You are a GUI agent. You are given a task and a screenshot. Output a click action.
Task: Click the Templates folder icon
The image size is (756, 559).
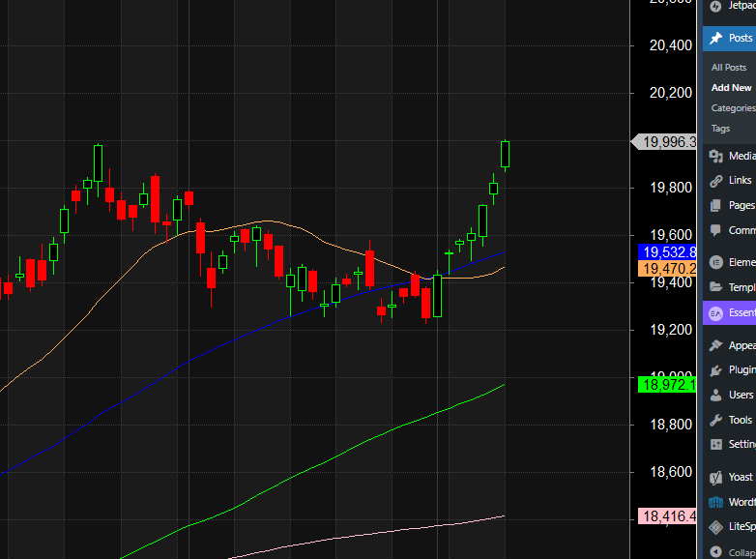point(716,287)
